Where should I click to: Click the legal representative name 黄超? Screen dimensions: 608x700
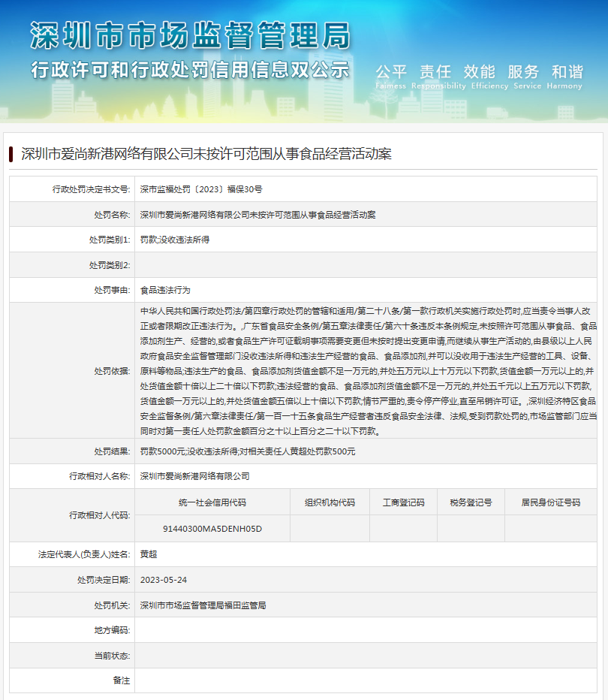tap(149, 554)
